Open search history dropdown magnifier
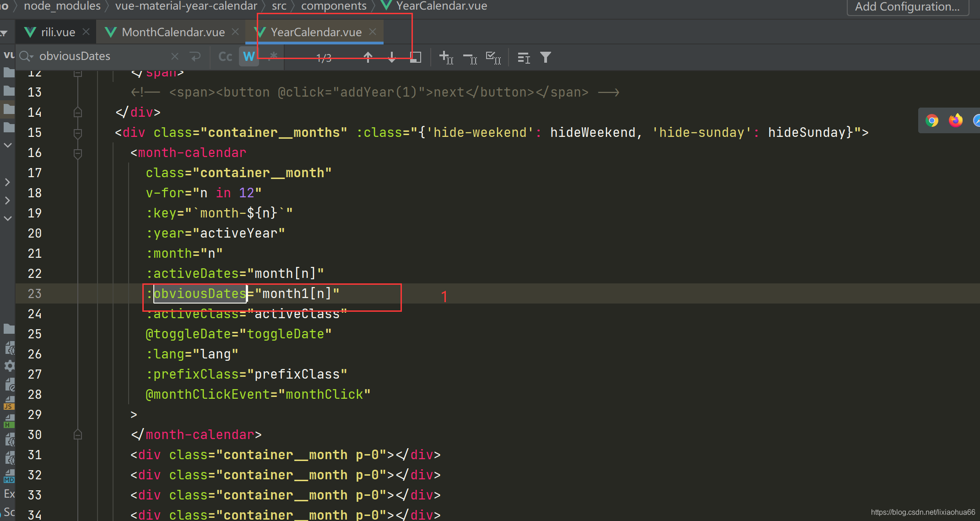Viewport: 980px width, 521px height. (x=26, y=56)
